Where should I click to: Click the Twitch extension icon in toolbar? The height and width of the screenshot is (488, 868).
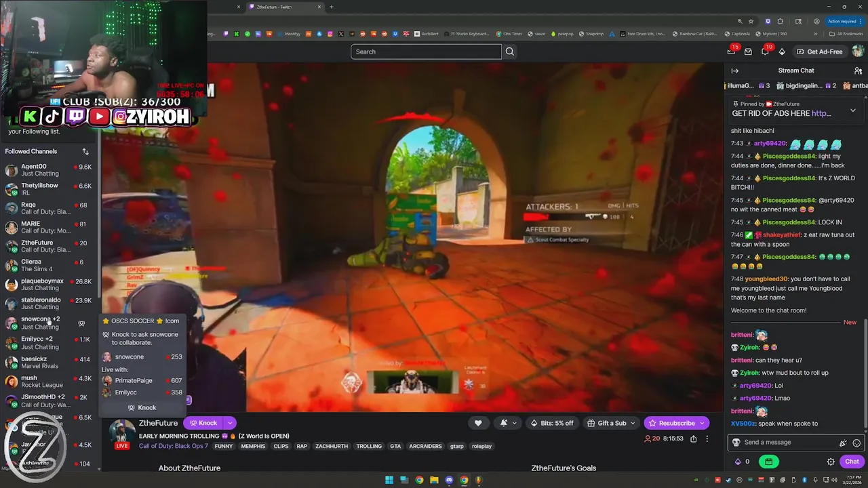[768, 21]
